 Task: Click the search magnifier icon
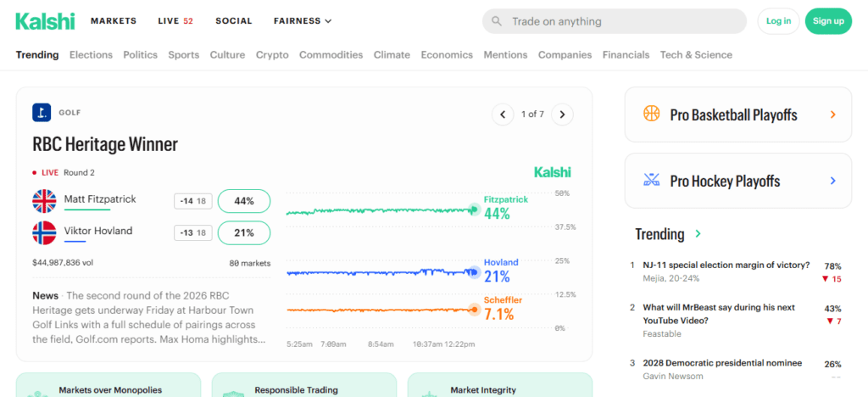click(497, 21)
